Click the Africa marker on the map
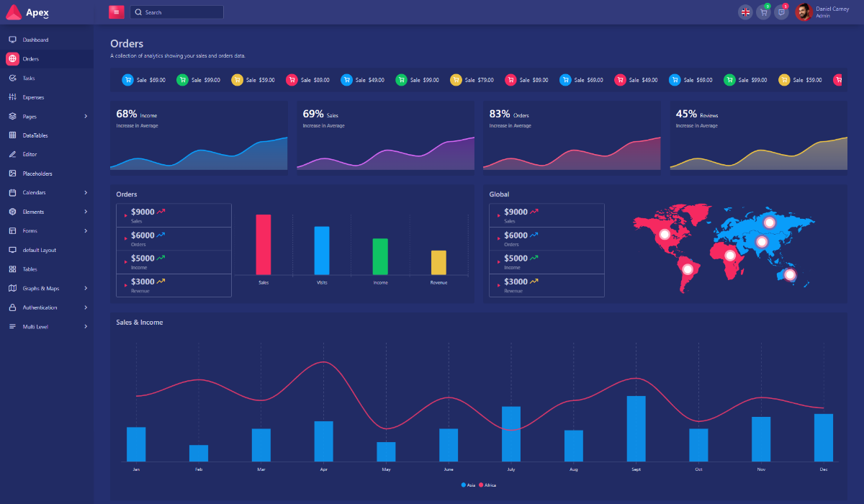 [730, 255]
